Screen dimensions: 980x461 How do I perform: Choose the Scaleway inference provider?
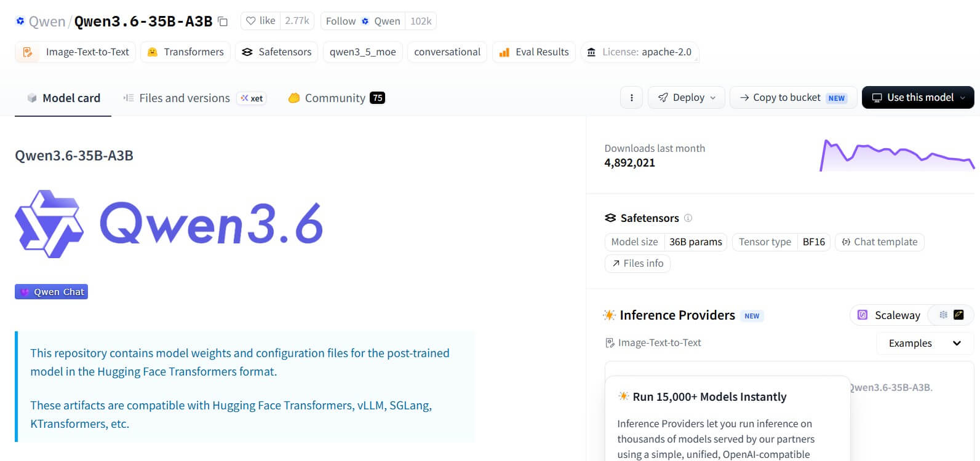click(x=889, y=315)
